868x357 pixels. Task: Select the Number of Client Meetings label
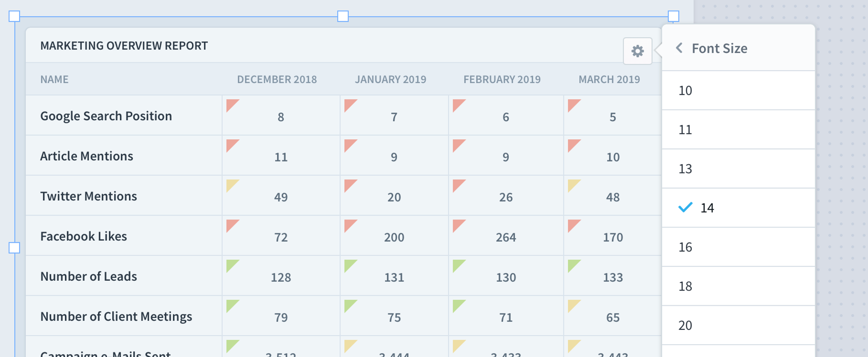coord(116,316)
